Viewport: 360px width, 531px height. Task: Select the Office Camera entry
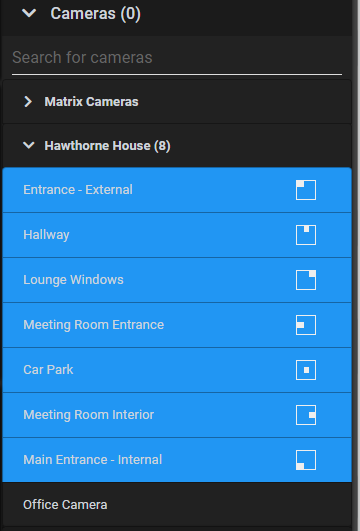pos(177,505)
